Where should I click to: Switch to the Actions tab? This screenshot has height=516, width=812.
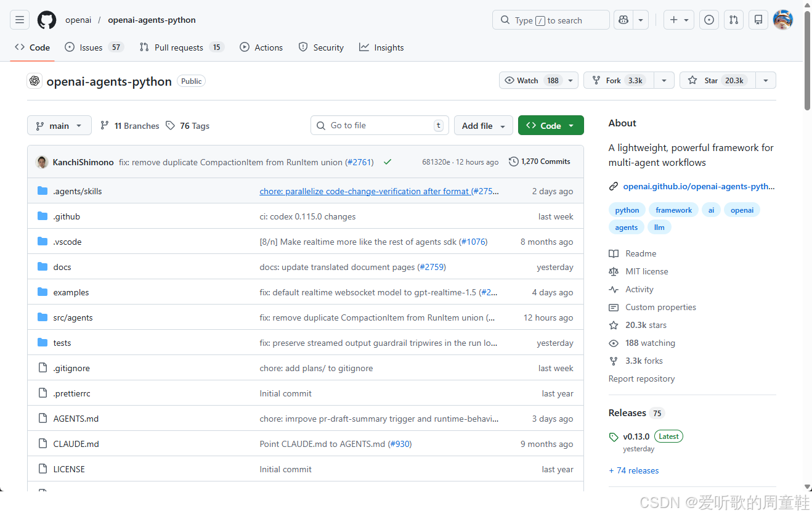[261, 47]
